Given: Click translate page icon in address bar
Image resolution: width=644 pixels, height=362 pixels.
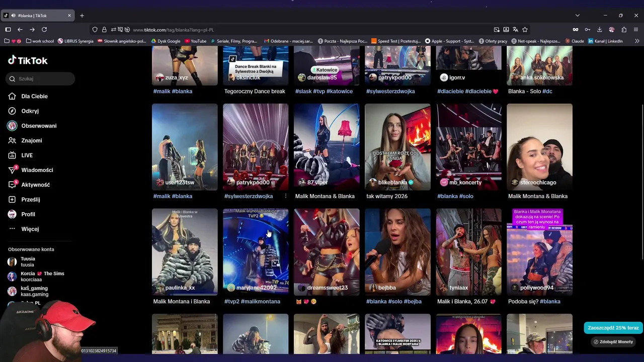Looking at the screenshot, I should pos(516,30).
